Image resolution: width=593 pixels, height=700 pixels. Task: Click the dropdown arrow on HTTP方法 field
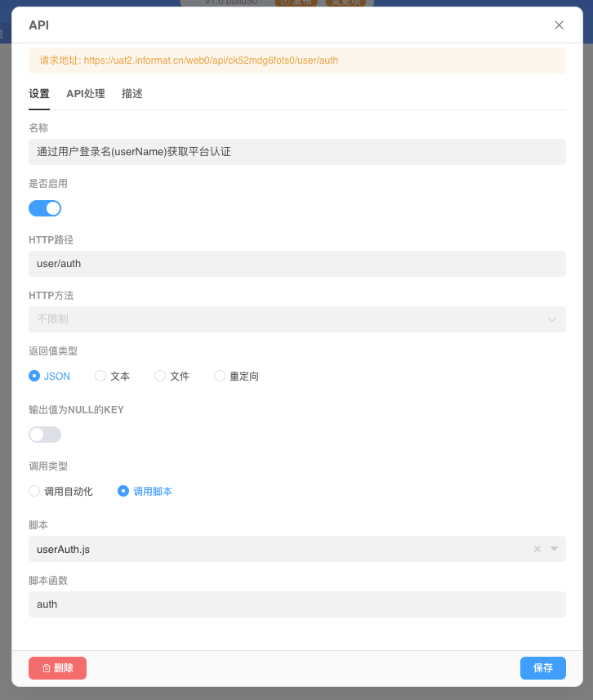tap(552, 319)
